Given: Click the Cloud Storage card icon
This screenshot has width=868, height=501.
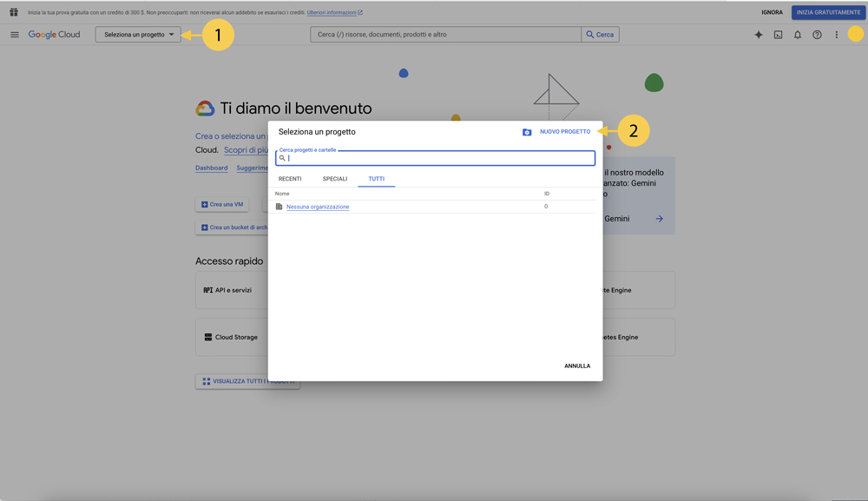Looking at the screenshot, I should (x=208, y=337).
